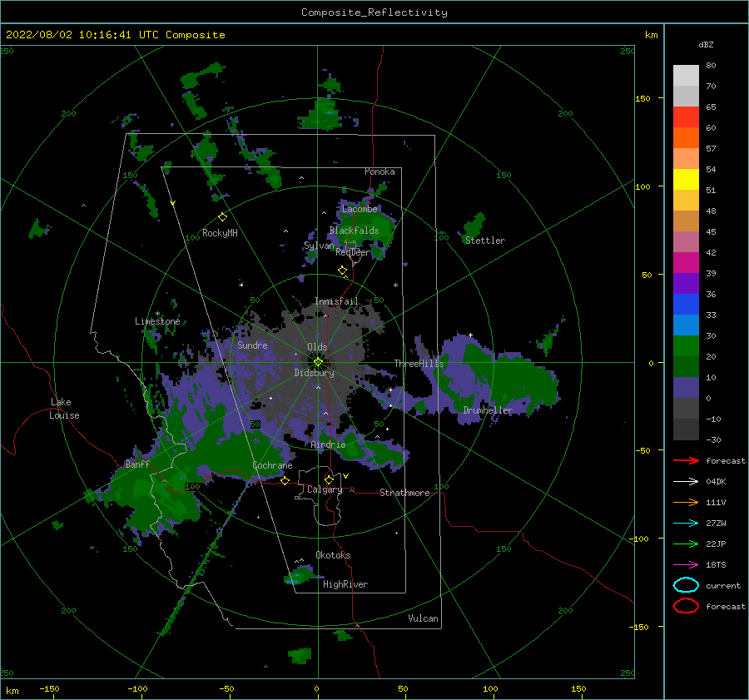The height and width of the screenshot is (700, 749).
Task: Choose the green 22JP arrow icon
Action: [x=686, y=544]
